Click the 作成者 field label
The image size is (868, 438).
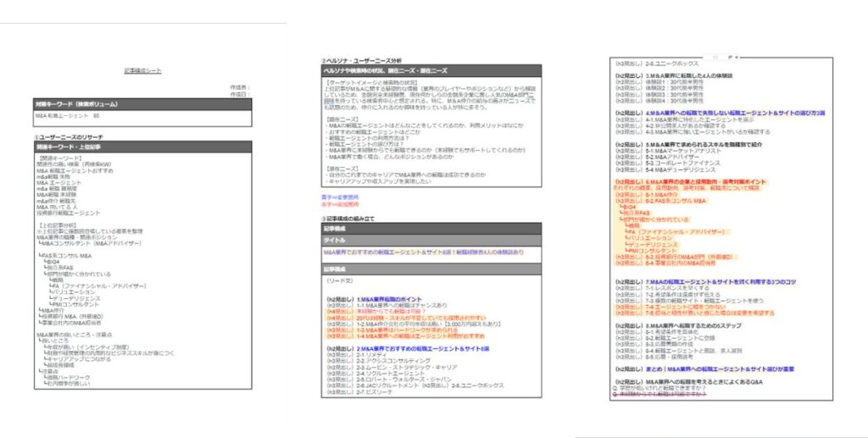(x=240, y=87)
